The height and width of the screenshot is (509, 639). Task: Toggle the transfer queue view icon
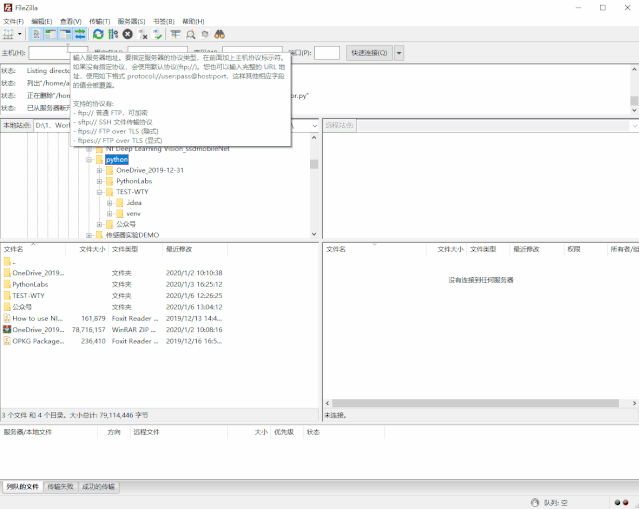pos(80,34)
